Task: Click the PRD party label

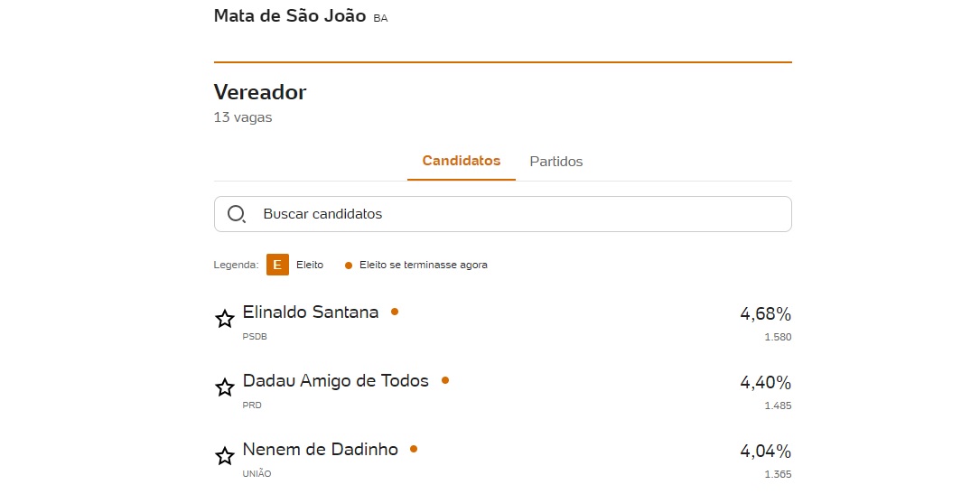Action: click(x=252, y=405)
